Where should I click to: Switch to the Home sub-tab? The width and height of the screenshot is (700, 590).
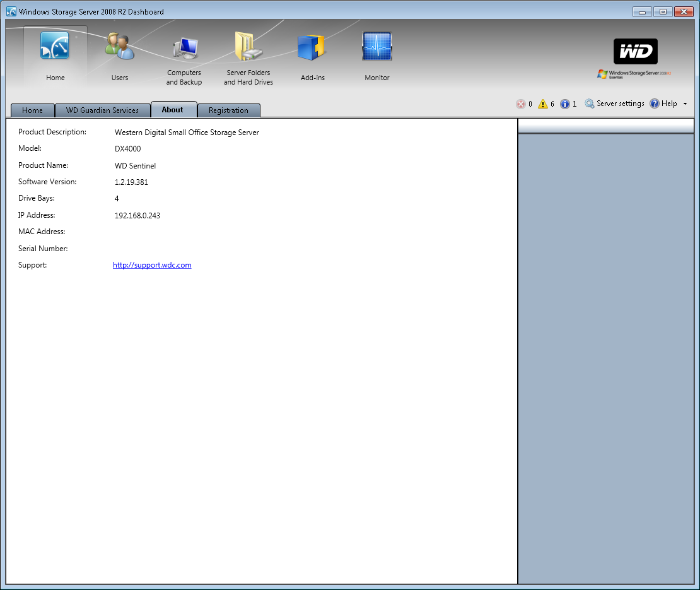[33, 110]
